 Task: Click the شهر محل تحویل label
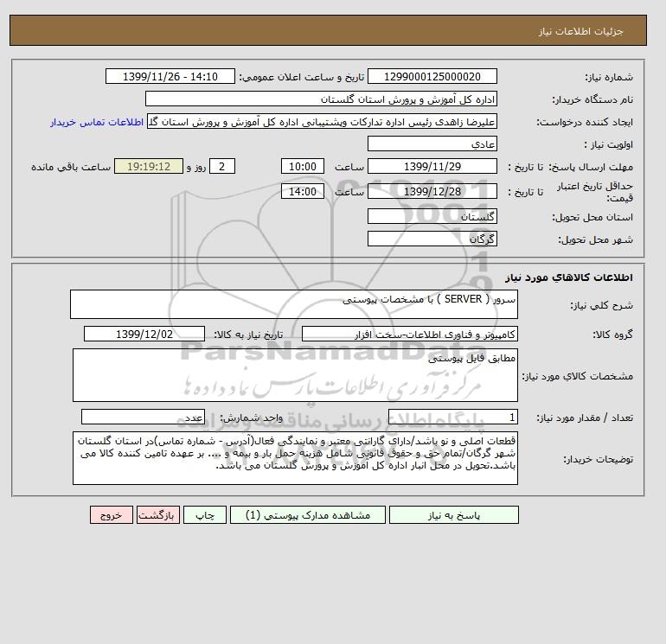[x=595, y=239]
